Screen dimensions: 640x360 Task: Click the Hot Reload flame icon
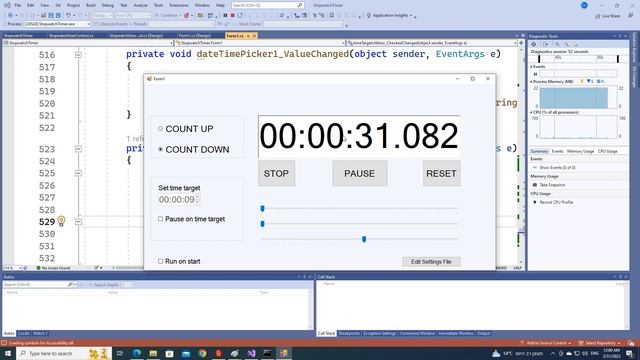pos(187,16)
